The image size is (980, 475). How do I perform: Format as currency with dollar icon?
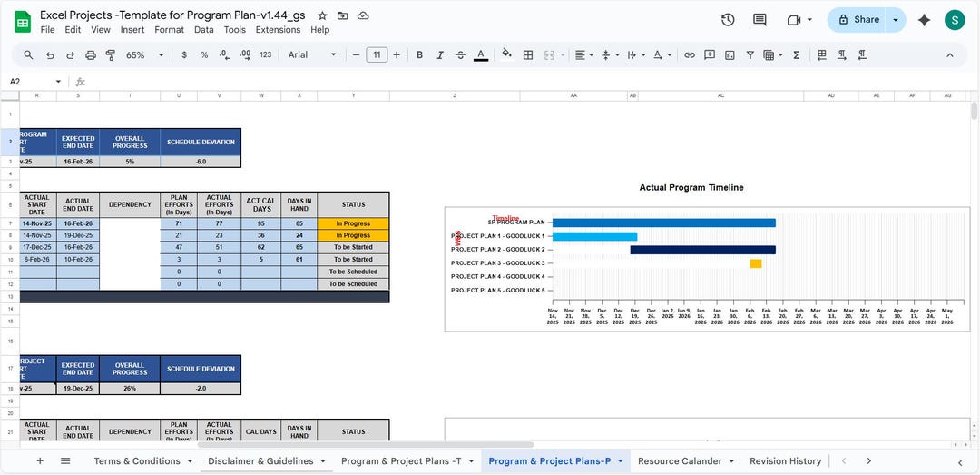[x=183, y=55]
